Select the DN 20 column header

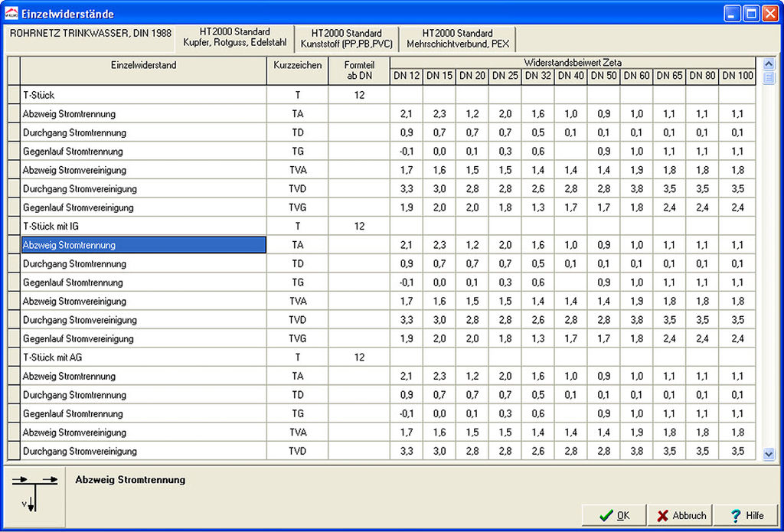[x=472, y=77]
